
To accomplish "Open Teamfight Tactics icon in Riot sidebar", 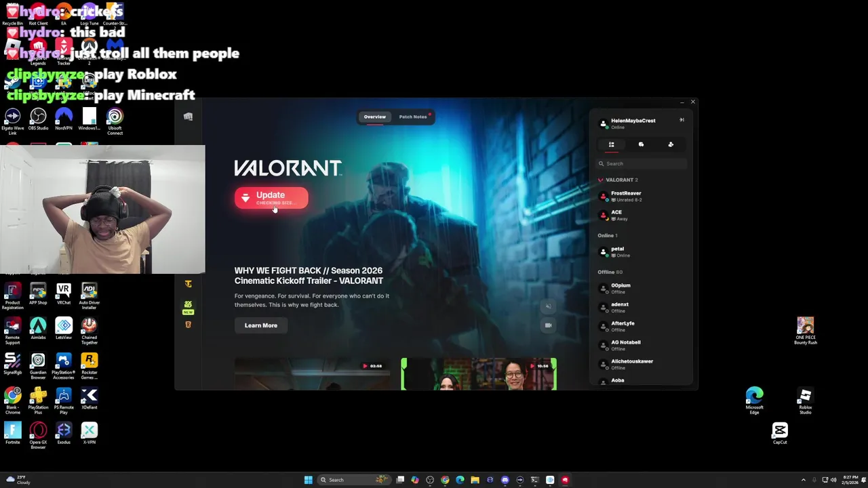I will 188,284.
